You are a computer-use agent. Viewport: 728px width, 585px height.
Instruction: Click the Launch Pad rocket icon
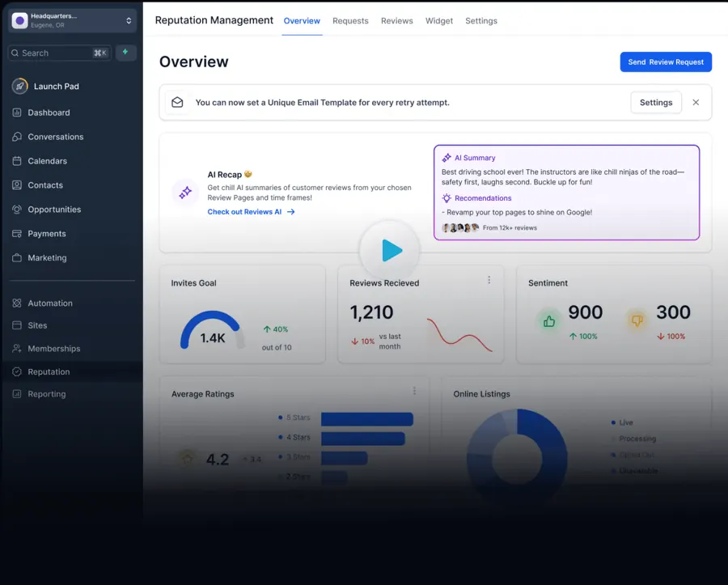click(x=19, y=87)
